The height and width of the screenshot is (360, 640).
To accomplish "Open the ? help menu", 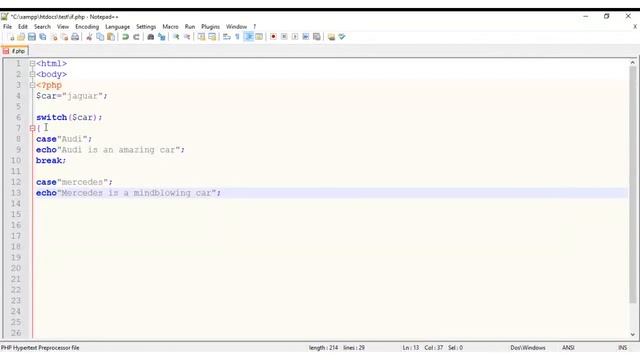I will coord(255,27).
